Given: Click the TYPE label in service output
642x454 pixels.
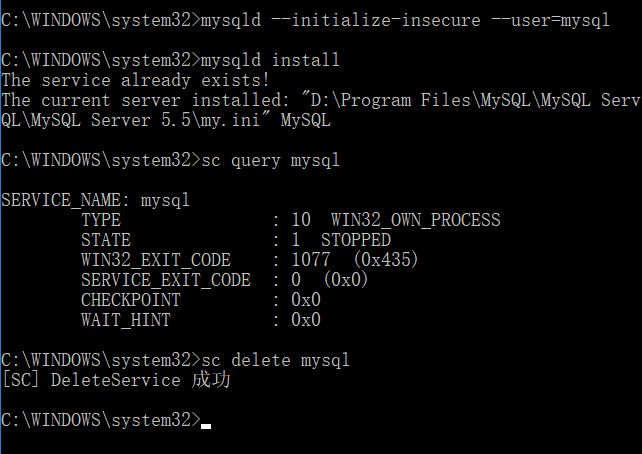Looking at the screenshot, I should pos(101,220).
